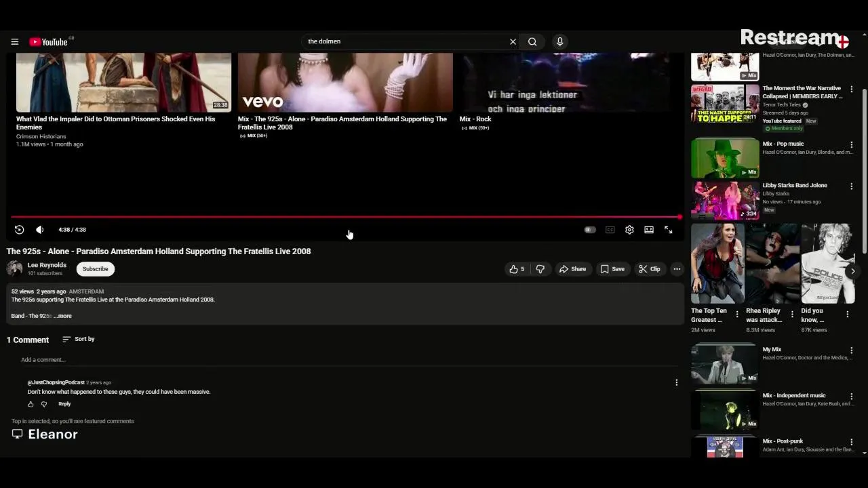Open options for My Mix
This screenshot has height=488, width=868.
pos(852,350)
